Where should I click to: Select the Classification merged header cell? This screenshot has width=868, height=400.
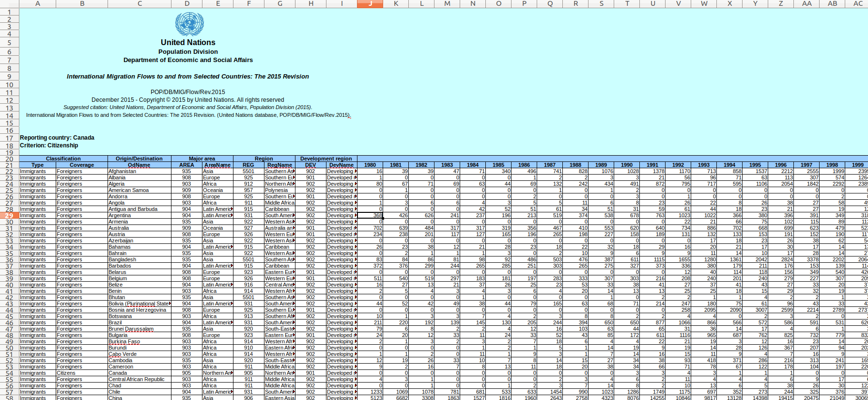pyautogui.click(x=63, y=159)
